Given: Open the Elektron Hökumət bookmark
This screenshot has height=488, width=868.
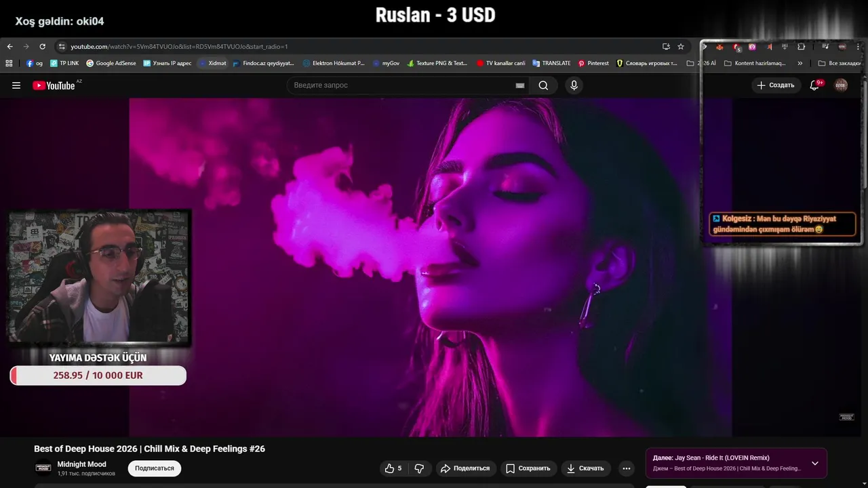Looking at the screenshot, I should coord(334,63).
